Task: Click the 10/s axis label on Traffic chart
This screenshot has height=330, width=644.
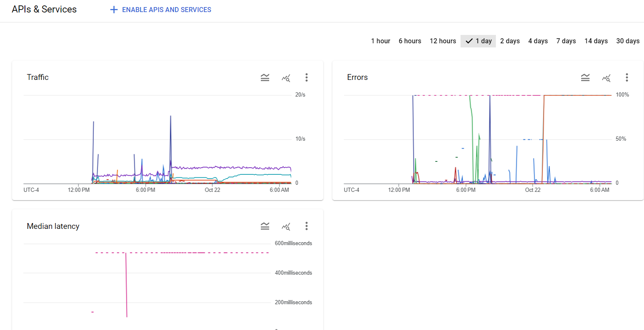Action: 300,139
